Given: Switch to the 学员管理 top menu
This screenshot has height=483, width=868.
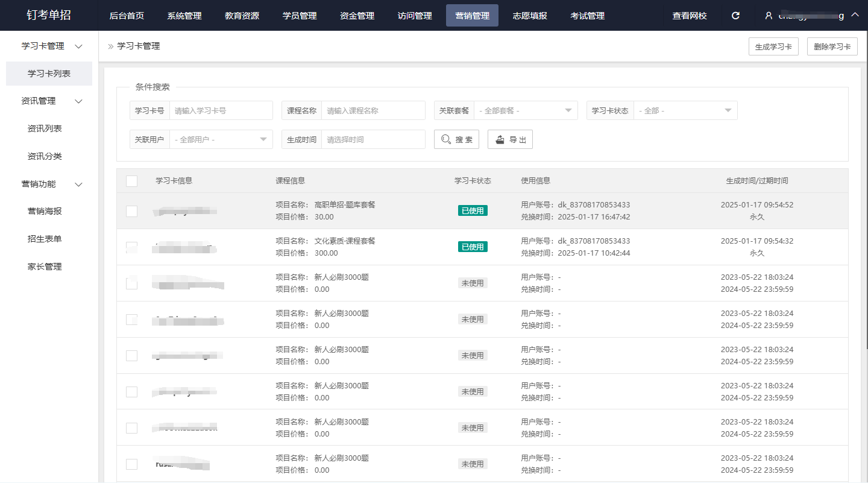Looking at the screenshot, I should click(300, 16).
